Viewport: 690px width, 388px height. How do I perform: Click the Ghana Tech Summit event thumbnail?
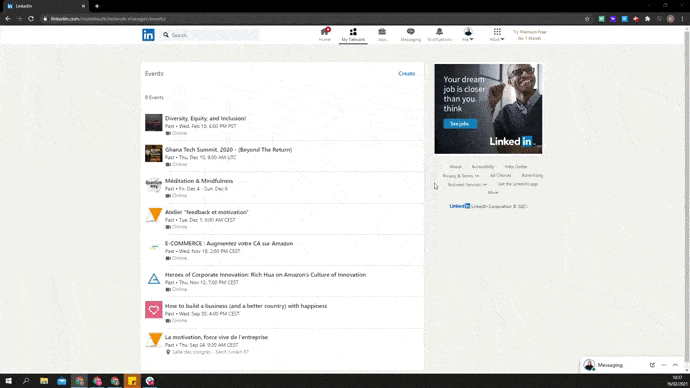pyautogui.click(x=154, y=154)
